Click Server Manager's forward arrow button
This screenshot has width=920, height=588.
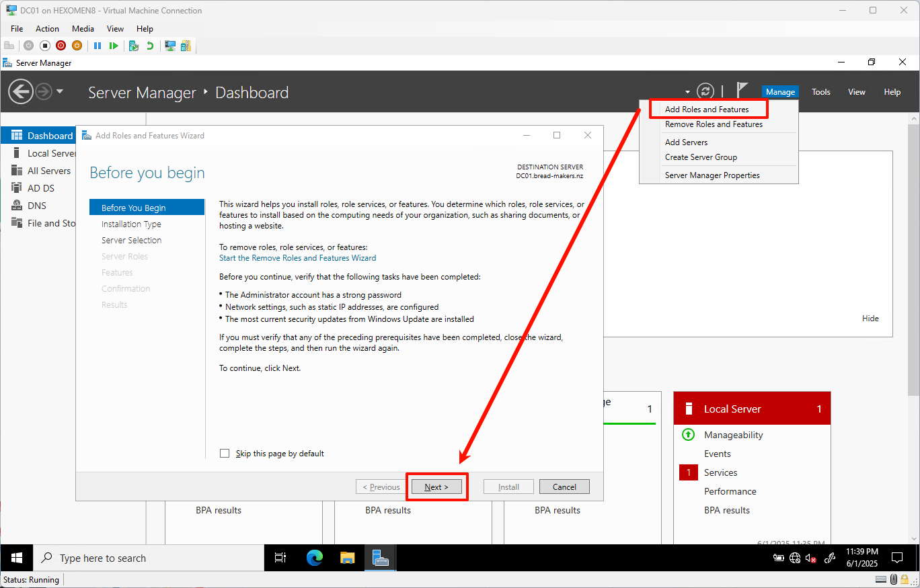(x=44, y=91)
